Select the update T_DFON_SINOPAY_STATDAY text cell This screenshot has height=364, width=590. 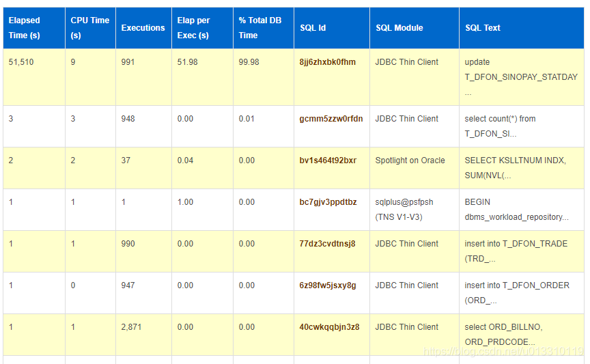(522, 77)
